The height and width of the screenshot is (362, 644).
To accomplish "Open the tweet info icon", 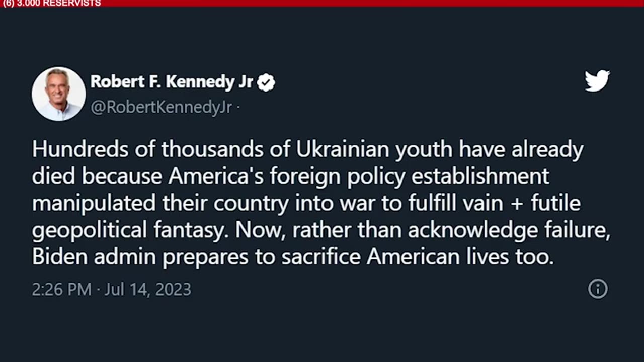I will click(598, 289).
